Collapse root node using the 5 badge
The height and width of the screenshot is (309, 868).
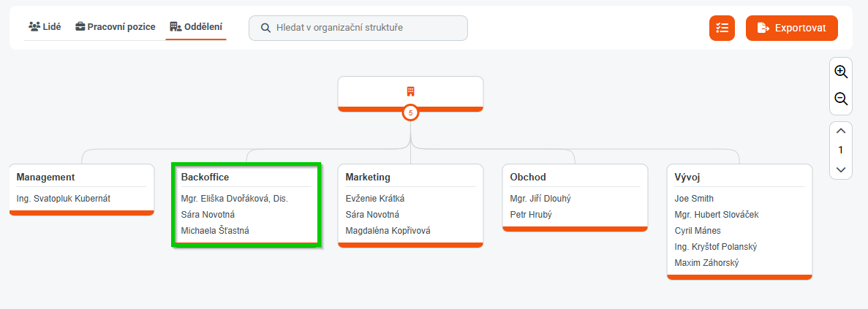(410, 112)
